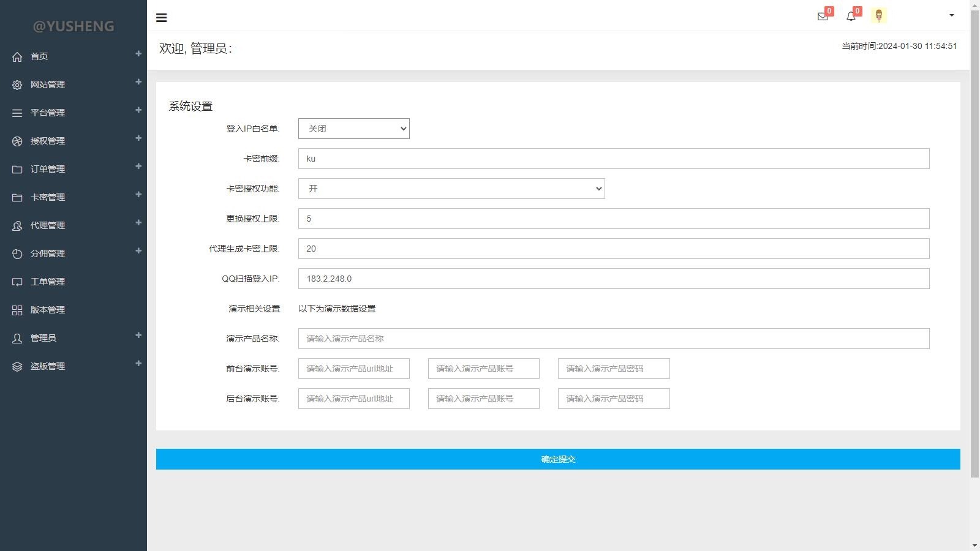Open notifications via the bell icon
980x551 pixels.
click(851, 17)
